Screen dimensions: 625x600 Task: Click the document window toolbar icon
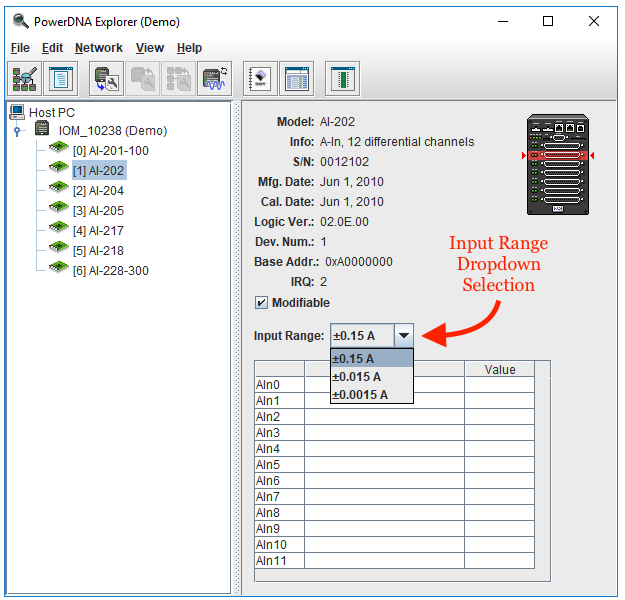(61, 79)
